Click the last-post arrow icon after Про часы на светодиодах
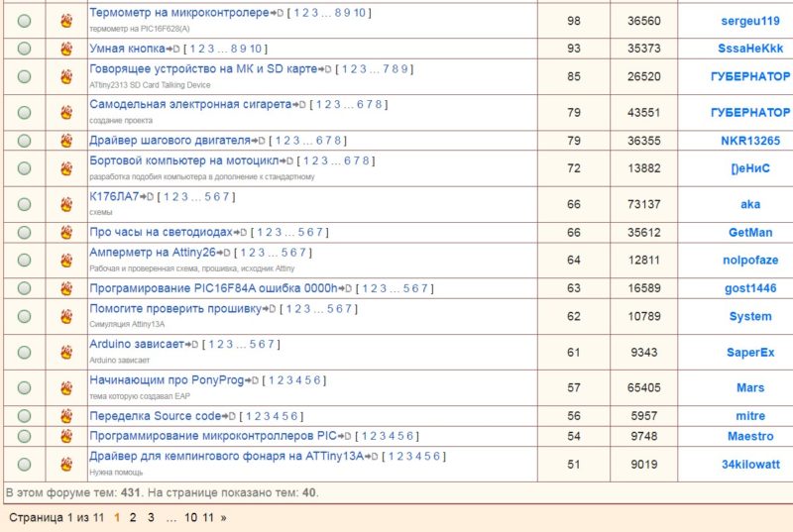Image resolution: width=793 pixels, height=532 pixels. point(240,233)
